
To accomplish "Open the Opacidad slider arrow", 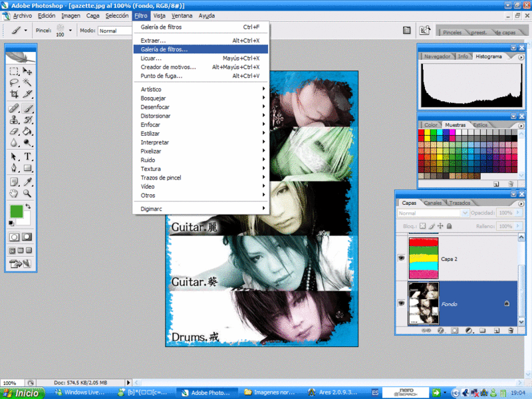I will tap(518, 213).
